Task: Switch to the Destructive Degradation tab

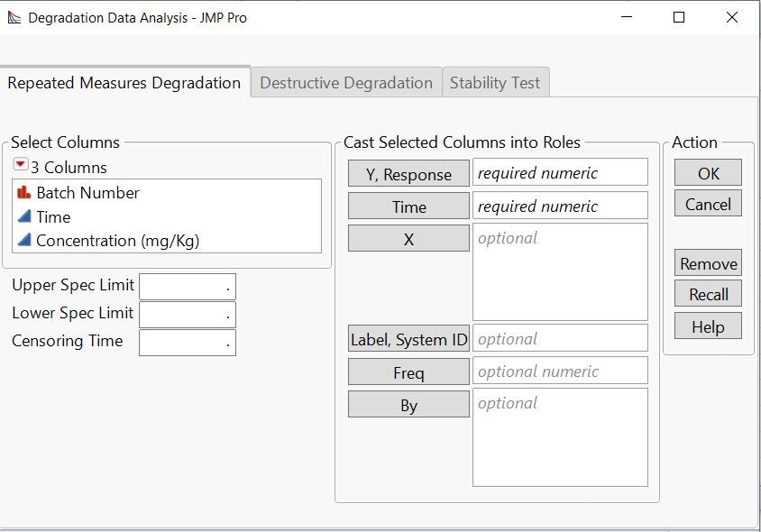Action: coord(347,82)
